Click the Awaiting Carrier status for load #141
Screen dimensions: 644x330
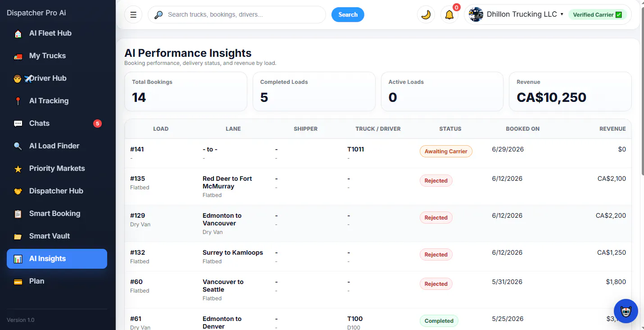446,151
